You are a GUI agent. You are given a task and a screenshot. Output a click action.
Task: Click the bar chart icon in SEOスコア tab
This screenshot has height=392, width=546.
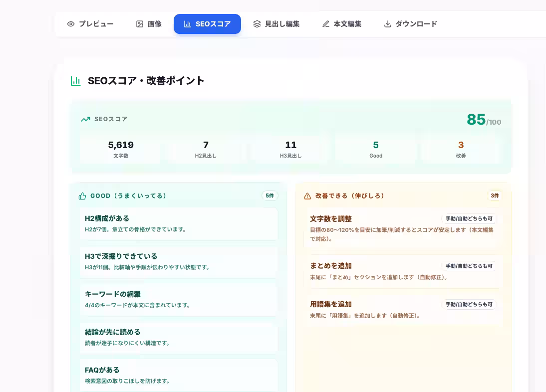(x=188, y=24)
